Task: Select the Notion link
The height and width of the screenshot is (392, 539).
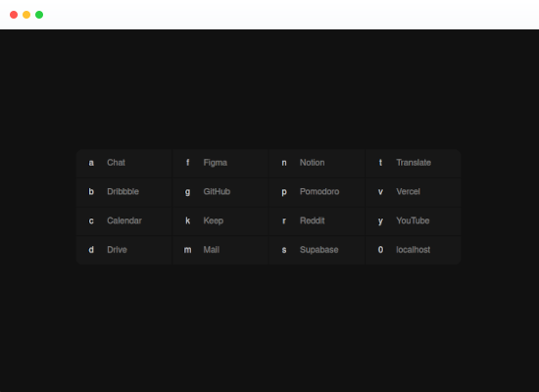Action: [317, 163]
